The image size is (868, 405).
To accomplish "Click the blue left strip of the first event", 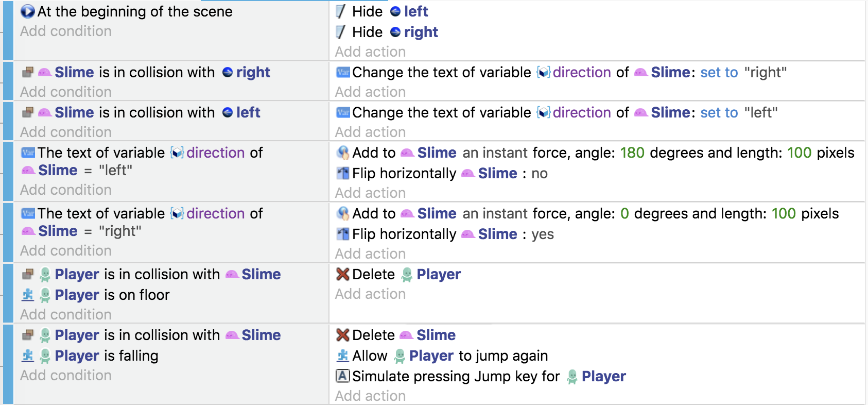I will pos(8,31).
